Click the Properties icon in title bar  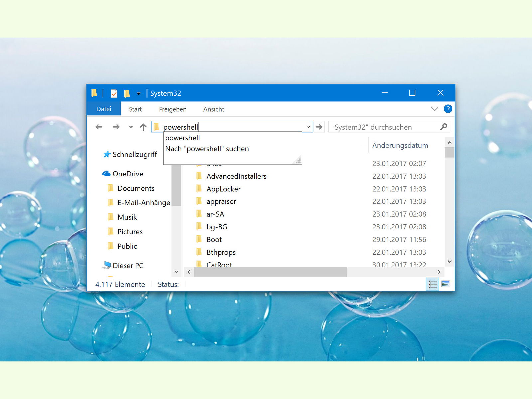point(114,93)
